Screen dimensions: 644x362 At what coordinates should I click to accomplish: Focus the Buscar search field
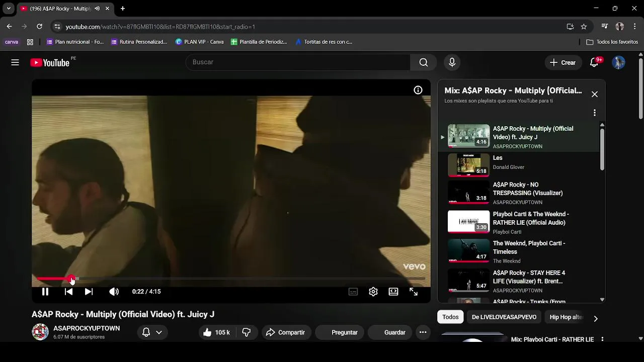point(298,62)
